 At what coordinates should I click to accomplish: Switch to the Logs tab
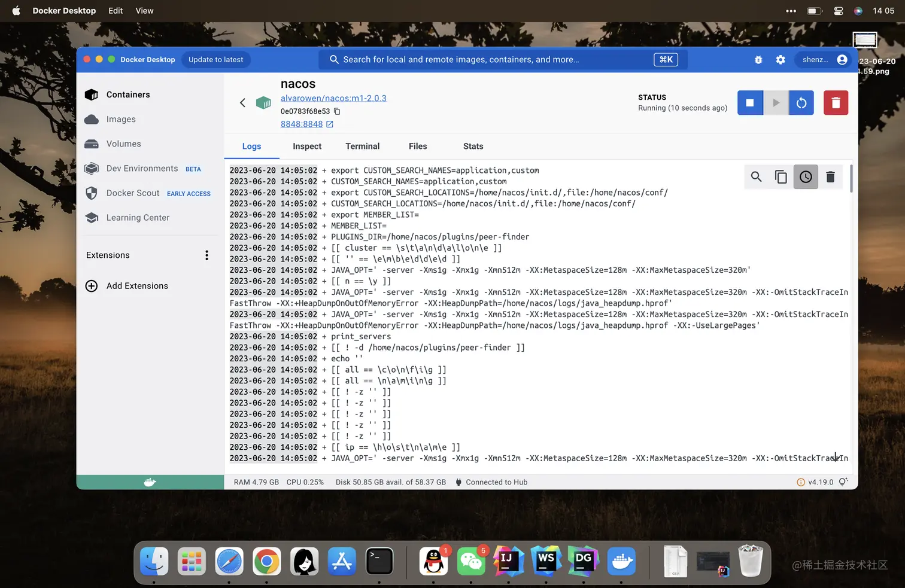(x=251, y=147)
